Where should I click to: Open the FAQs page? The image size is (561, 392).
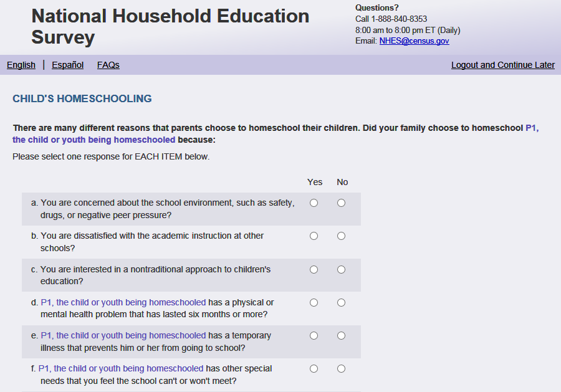pyautogui.click(x=108, y=65)
